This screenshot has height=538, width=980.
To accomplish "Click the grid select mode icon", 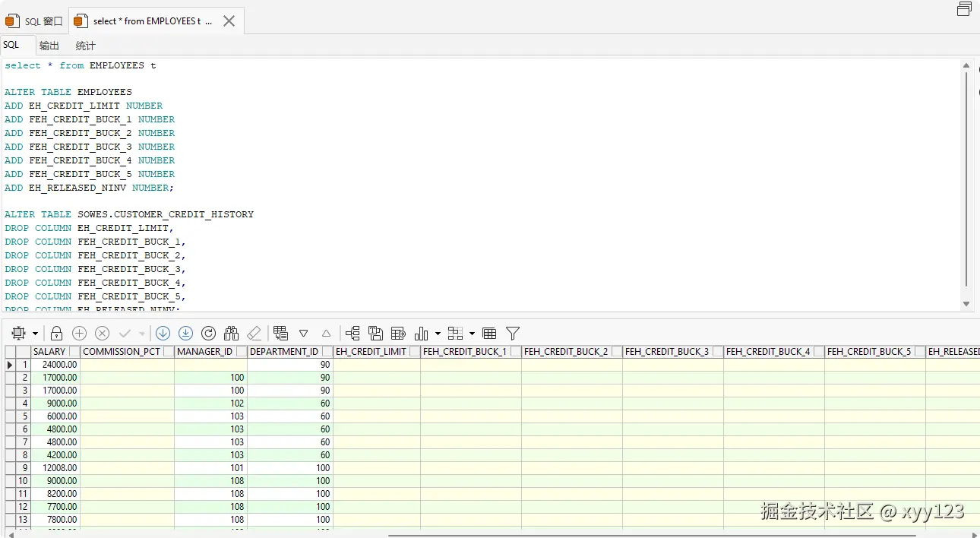I will tap(19, 333).
